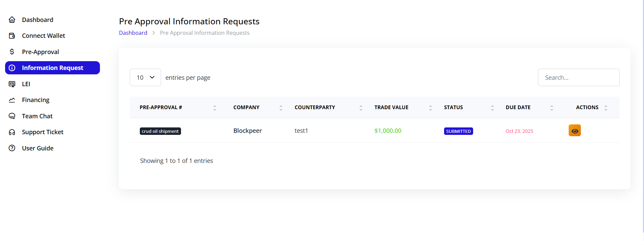Click the Connect Wallet icon
Screen dimensions: 644x241
[12, 35]
